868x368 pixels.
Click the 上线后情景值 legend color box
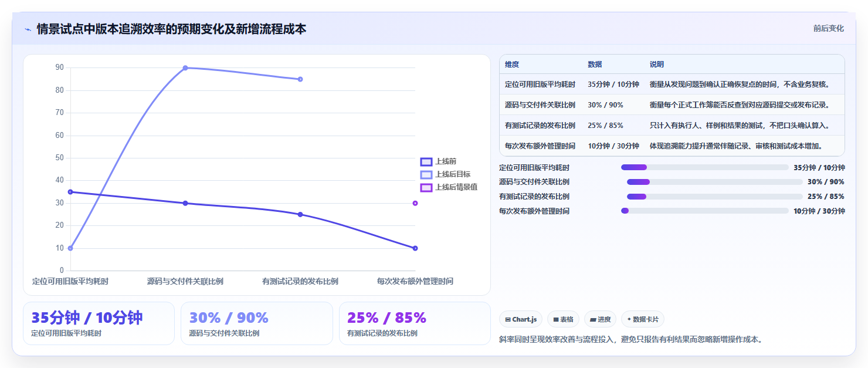point(426,187)
